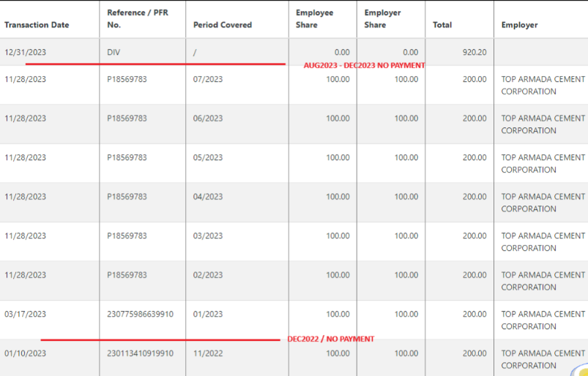Click reference number 230113410919910

click(140, 353)
